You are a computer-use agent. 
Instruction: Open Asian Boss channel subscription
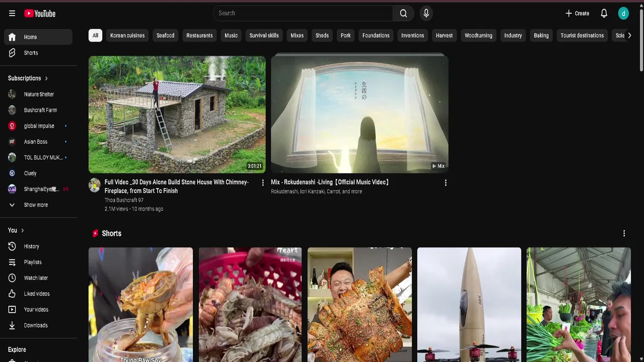[38, 142]
